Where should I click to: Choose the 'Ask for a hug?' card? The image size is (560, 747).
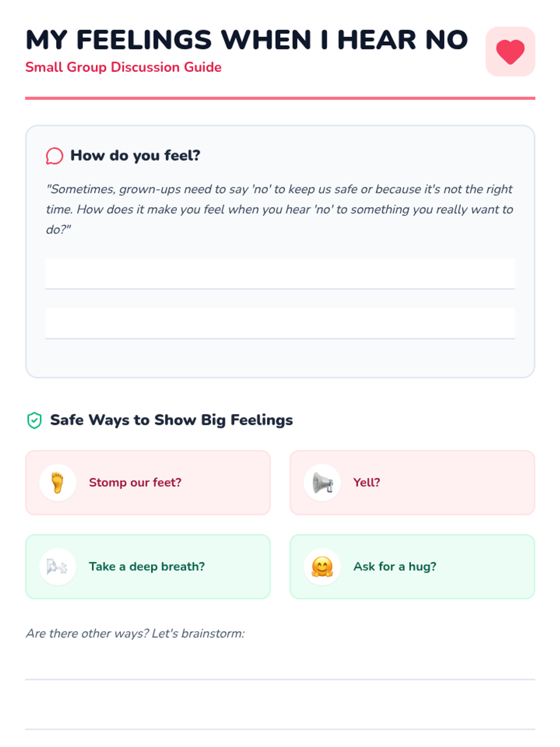point(413,567)
